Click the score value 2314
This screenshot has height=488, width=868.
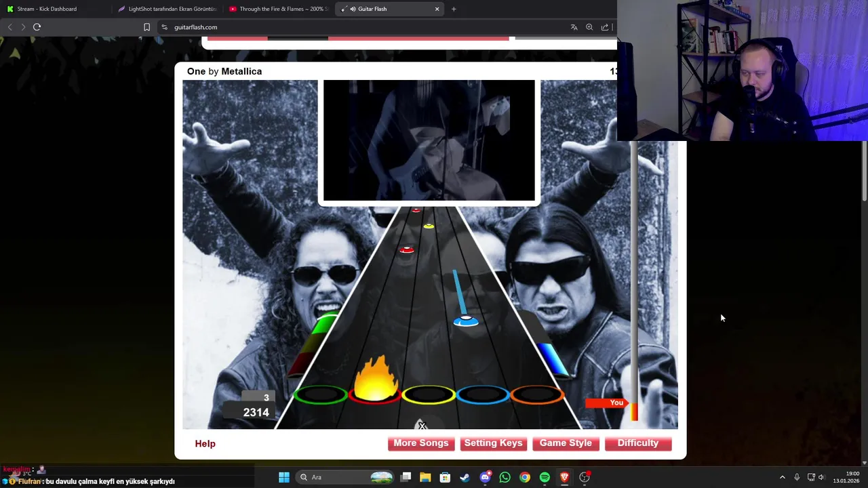pyautogui.click(x=256, y=412)
